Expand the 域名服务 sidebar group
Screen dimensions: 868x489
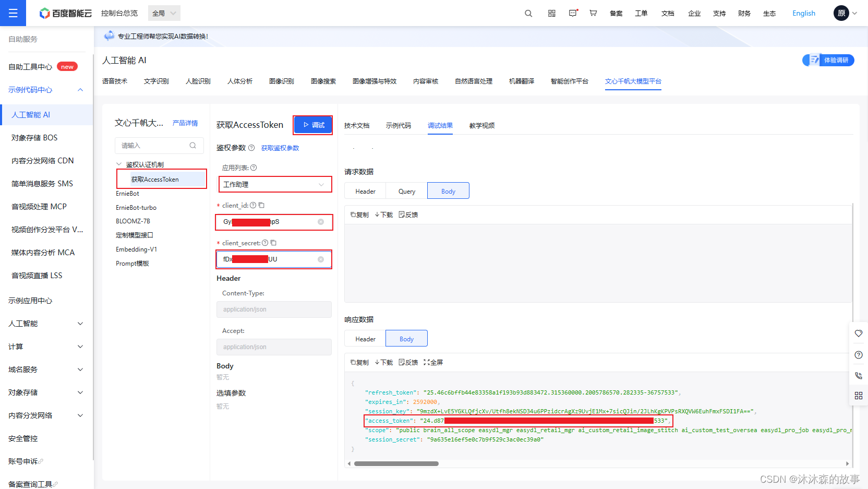80,369
